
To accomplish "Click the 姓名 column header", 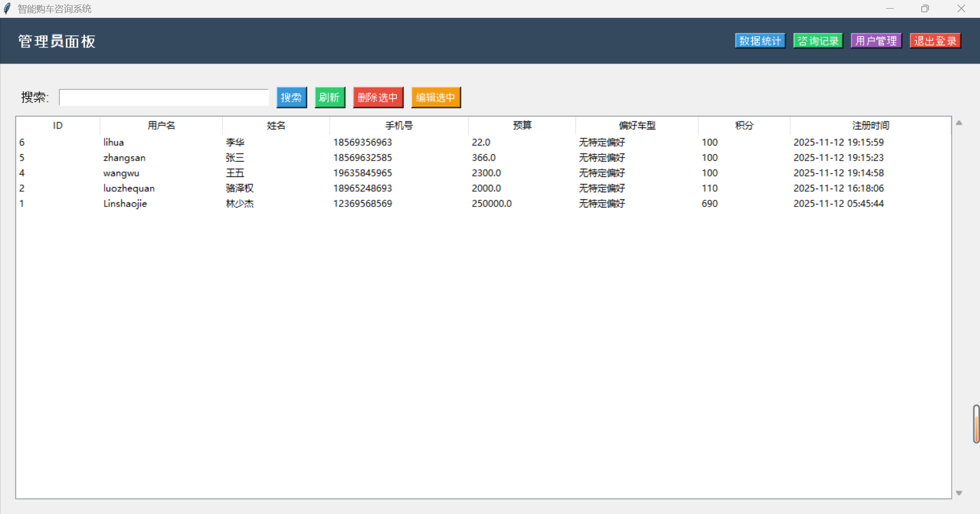I will click(x=276, y=125).
